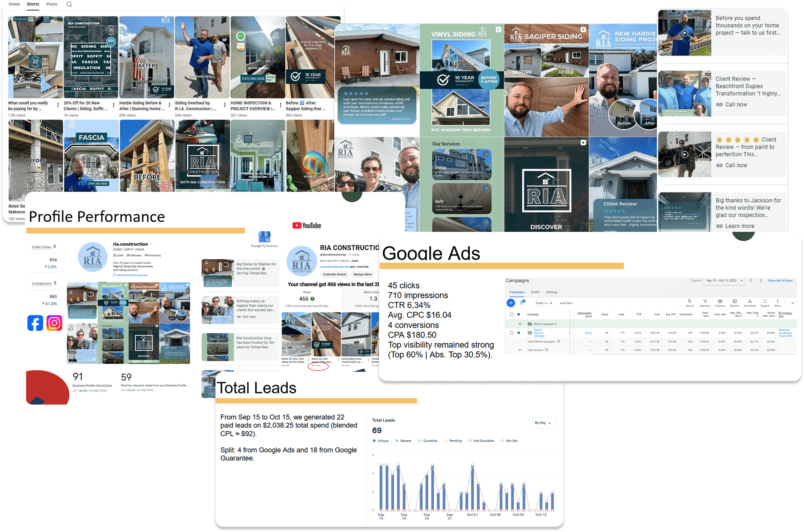Tick the select-all campaigns header checkbox
Viewport: 804px width, 532px height.
click(512, 314)
